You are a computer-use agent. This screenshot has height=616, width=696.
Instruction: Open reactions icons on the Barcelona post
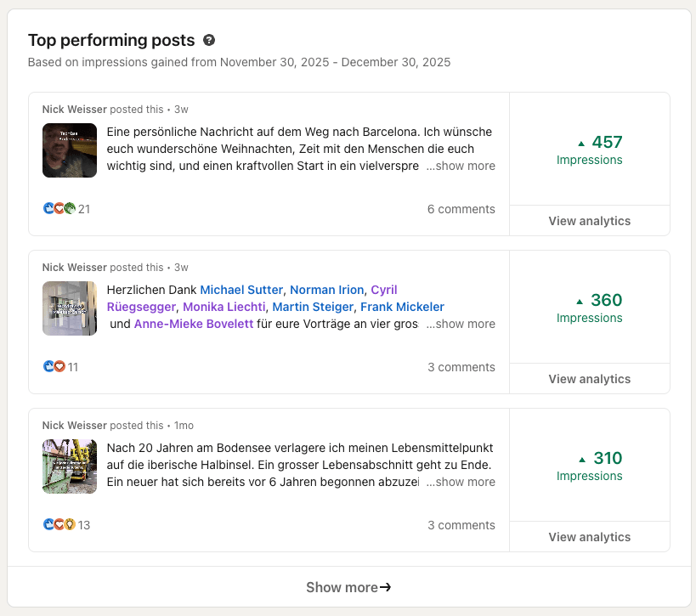(x=59, y=209)
